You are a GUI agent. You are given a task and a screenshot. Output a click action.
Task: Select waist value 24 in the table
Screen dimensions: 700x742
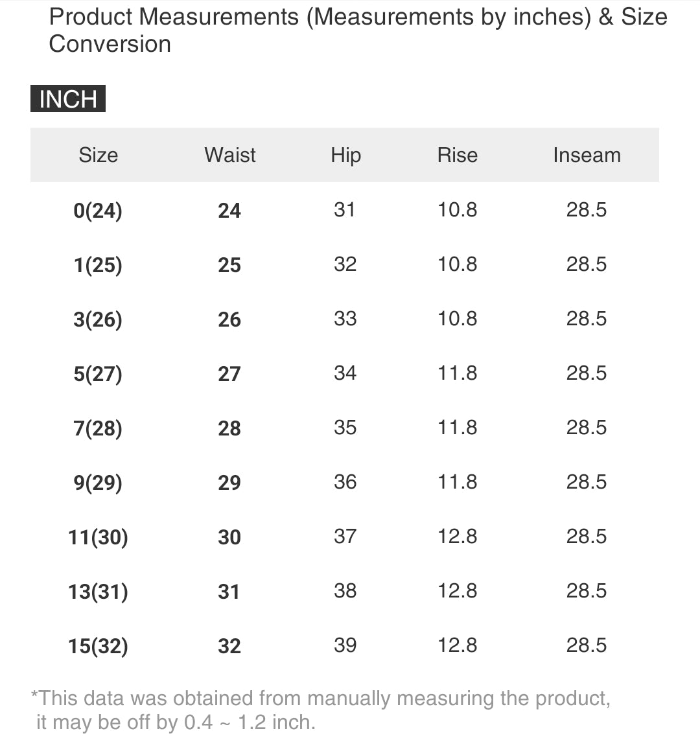click(229, 211)
